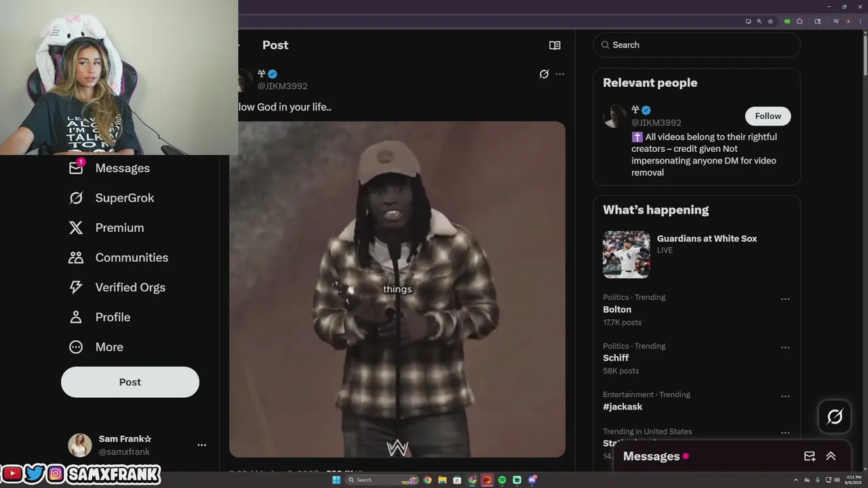
Task: Open Messages in the left sidebar
Action: pyautogui.click(x=109, y=168)
